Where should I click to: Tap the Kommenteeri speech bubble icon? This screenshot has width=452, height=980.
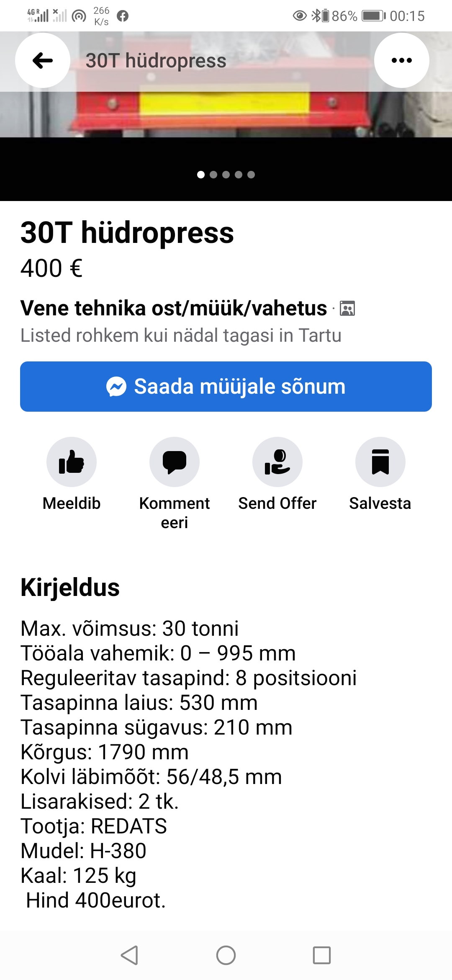coord(175,462)
